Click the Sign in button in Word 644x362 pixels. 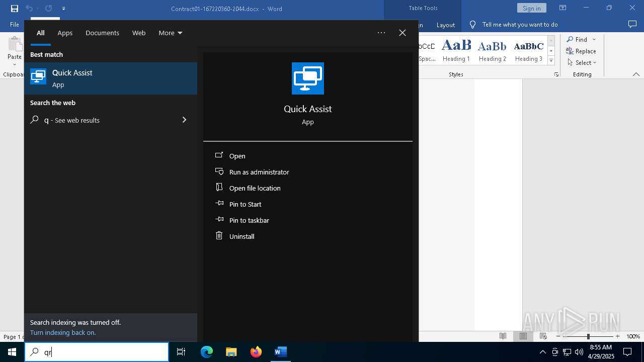tap(531, 8)
